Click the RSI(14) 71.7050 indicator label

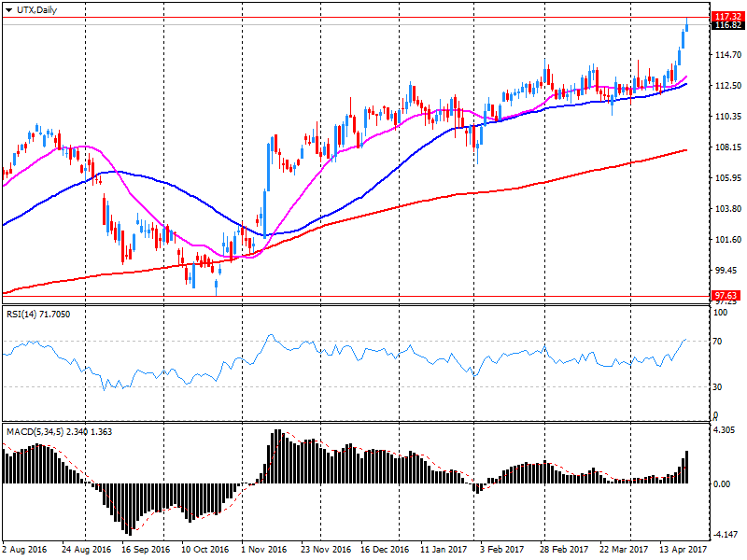tap(38, 315)
